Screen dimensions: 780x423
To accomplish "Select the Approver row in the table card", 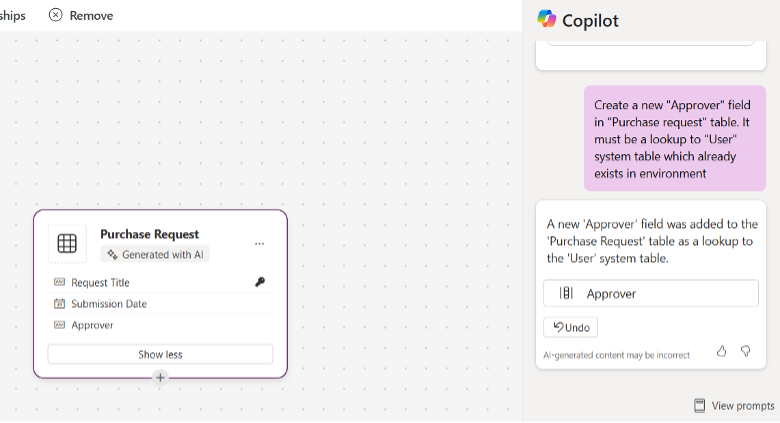I will pos(160,325).
